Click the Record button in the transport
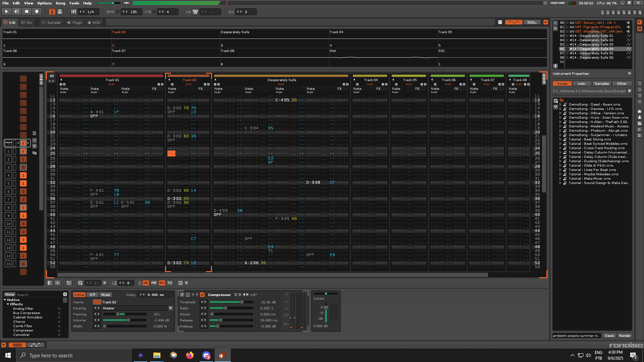The image size is (644, 362). click(37, 11)
